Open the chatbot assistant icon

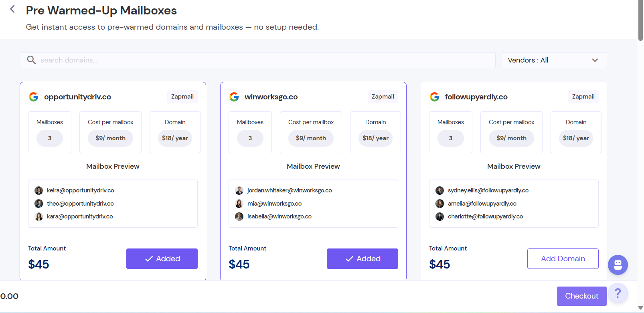click(x=618, y=265)
